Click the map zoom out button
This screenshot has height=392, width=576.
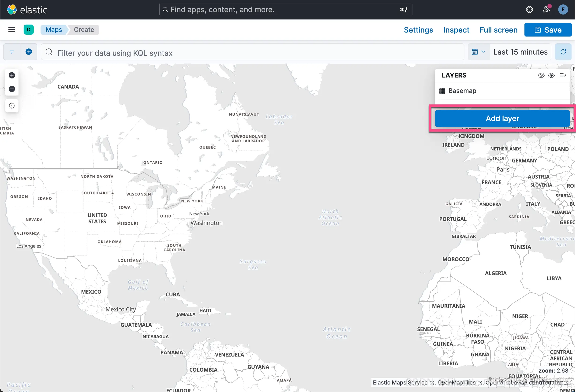click(x=12, y=89)
